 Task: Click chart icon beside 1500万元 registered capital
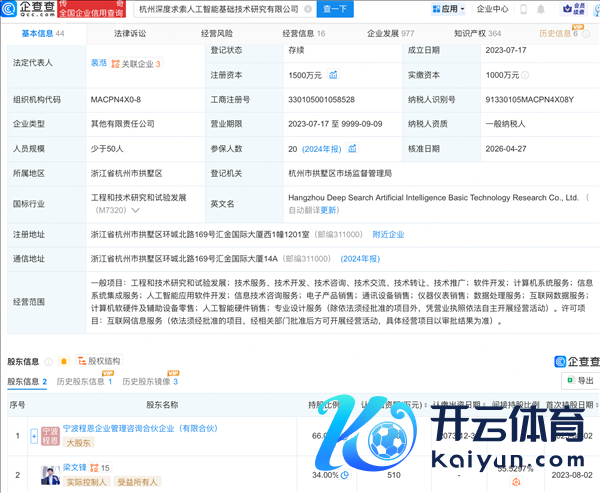pyautogui.click(x=333, y=75)
